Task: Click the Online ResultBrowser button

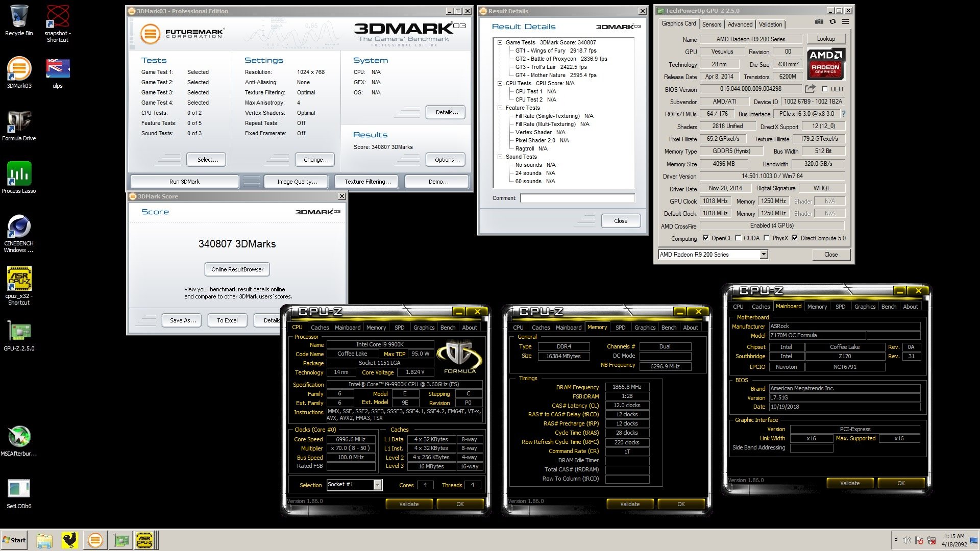Action: tap(237, 269)
